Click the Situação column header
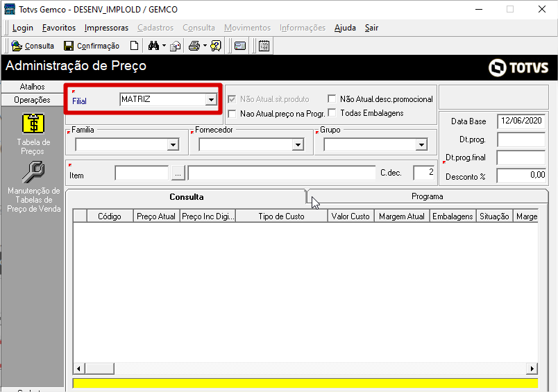This screenshot has width=558, height=392. coord(494,216)
